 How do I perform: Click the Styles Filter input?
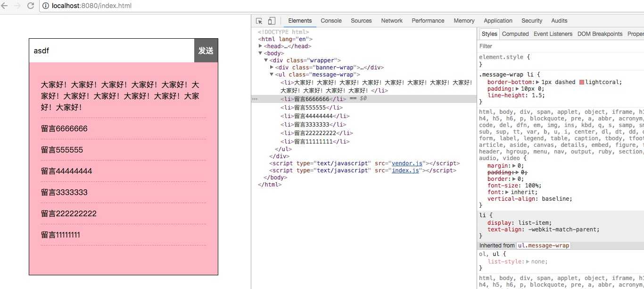click(561, 46)
